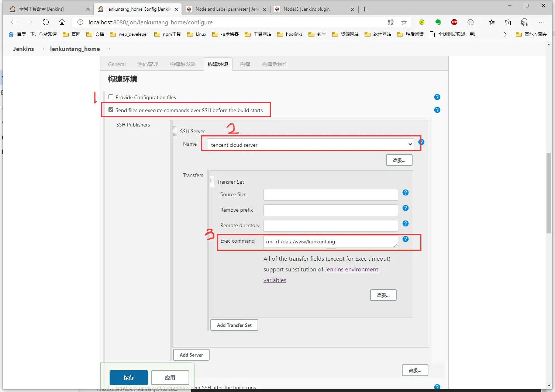Expand Transfer Set advanced options button

click(x=383, y=295)
